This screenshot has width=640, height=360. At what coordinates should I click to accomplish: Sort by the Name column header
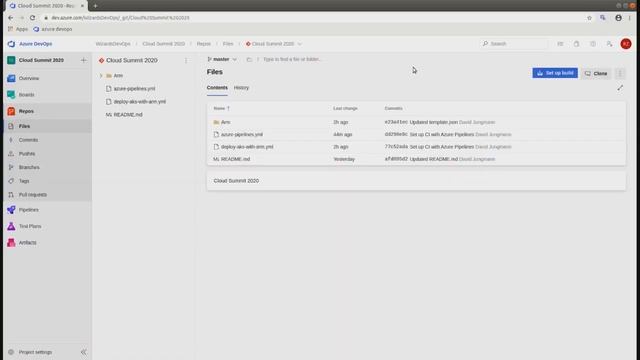(221, 109)
